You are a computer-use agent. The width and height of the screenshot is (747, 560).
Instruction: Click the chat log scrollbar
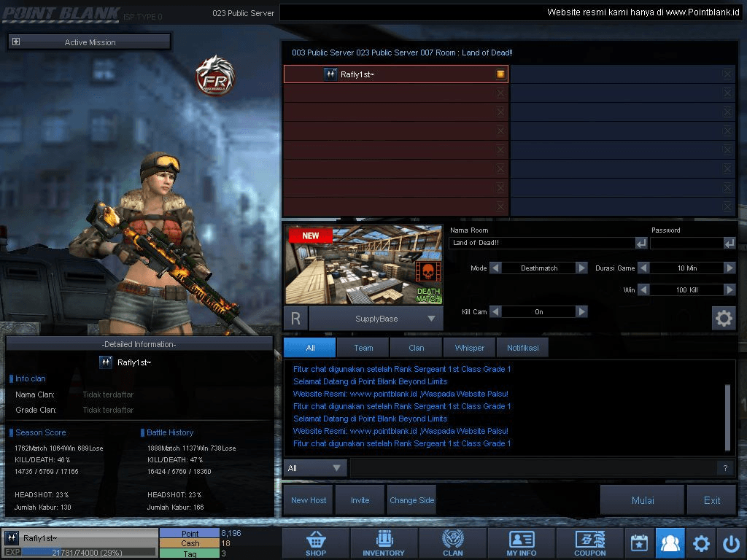tap(727, 417)
